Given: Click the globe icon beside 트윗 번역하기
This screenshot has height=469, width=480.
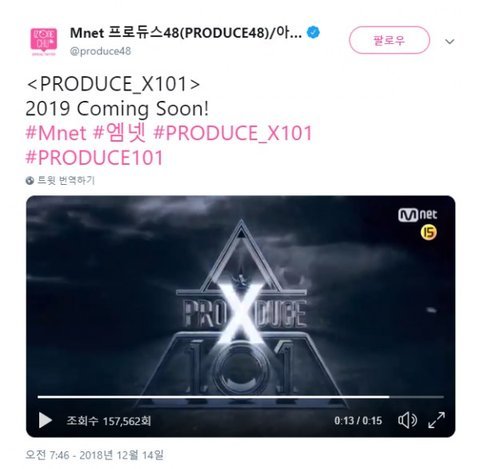Looking at the screenshot, I should click(30, 181).
